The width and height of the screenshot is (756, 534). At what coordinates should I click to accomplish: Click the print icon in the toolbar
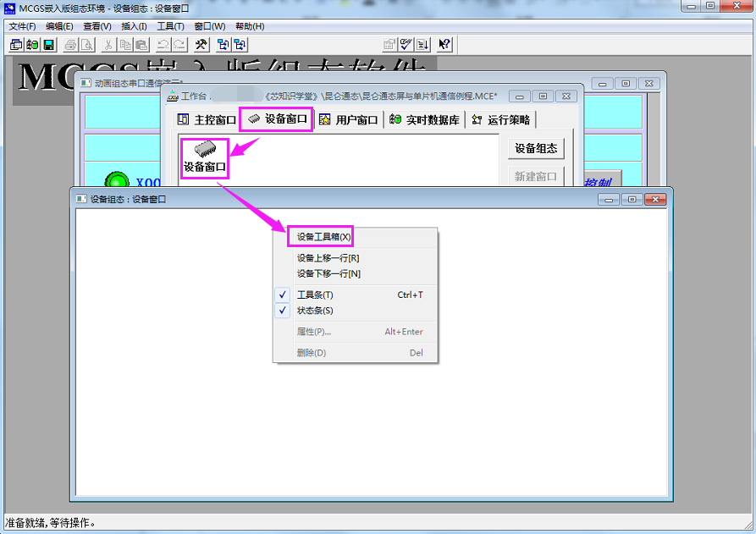70,45
